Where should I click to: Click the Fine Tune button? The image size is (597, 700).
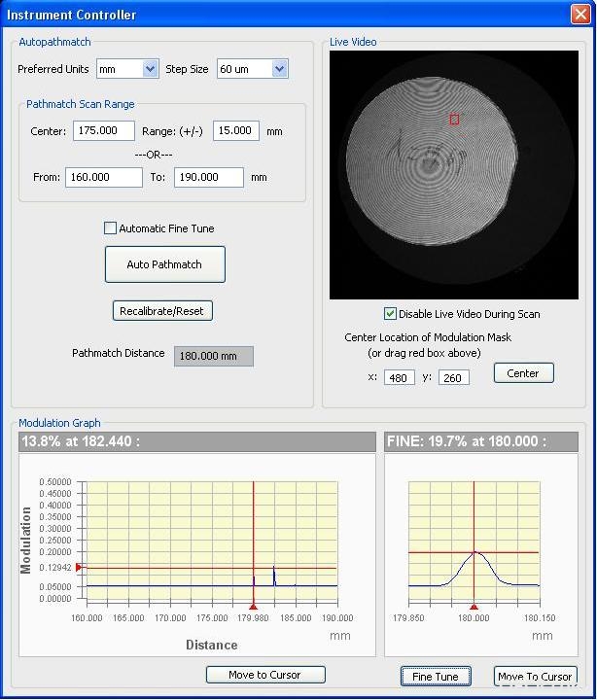[x=436, y=677]
